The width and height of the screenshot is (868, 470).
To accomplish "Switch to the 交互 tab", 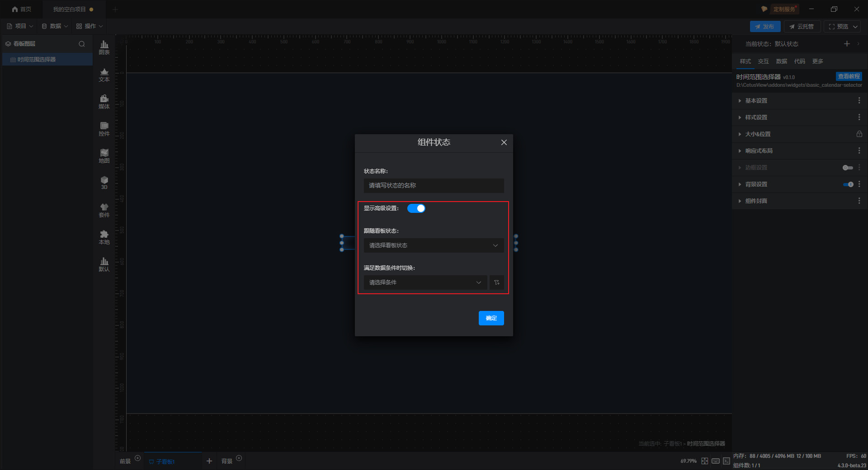I will coord(763,61).
